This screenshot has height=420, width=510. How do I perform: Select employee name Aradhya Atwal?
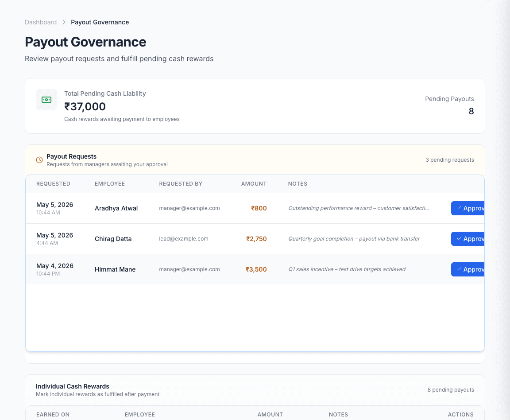pos(116,208)
